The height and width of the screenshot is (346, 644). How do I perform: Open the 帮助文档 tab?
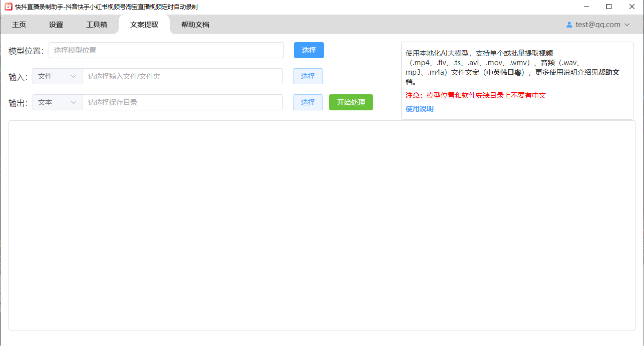pos(195,25)
